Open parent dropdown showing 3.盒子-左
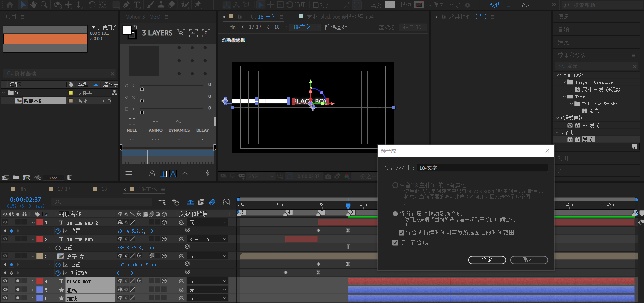This screenshot has width=644, height=303. pyautogui.click(x=208, y=239)
